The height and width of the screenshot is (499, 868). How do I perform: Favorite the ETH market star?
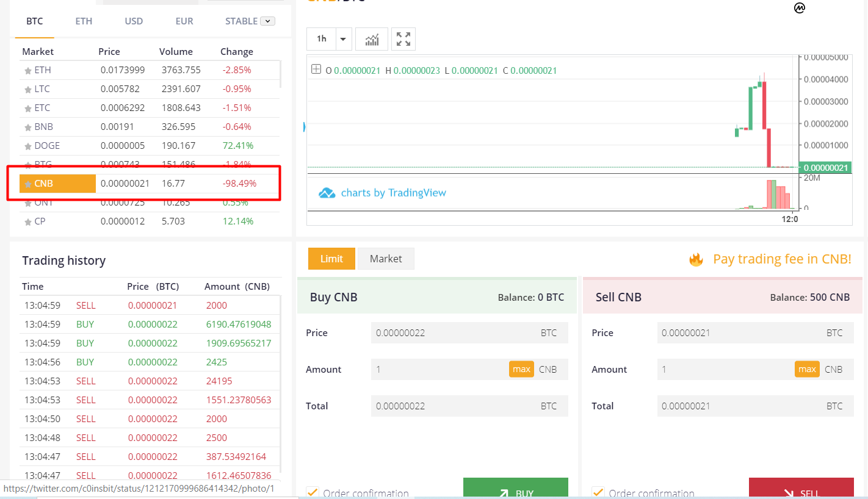[x=27, y=71]
